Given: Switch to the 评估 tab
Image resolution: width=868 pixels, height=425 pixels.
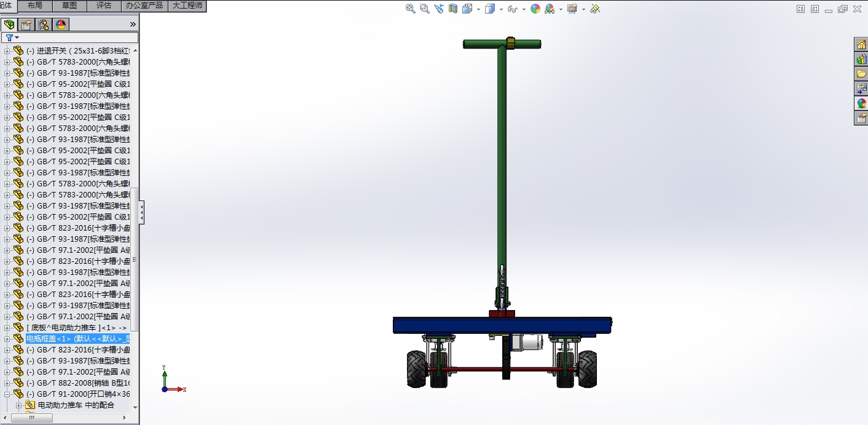Looking at the screenshot, I should (x=104, y=6).
